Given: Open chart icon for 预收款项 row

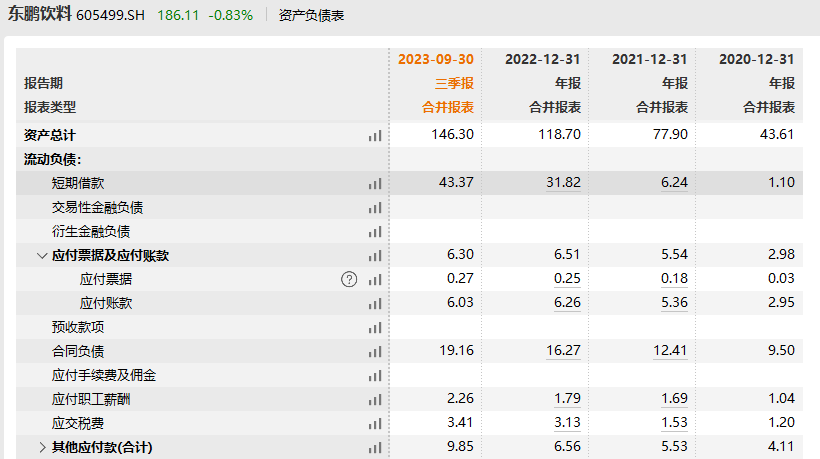Looking at the screenshot, I should (375, 328).
